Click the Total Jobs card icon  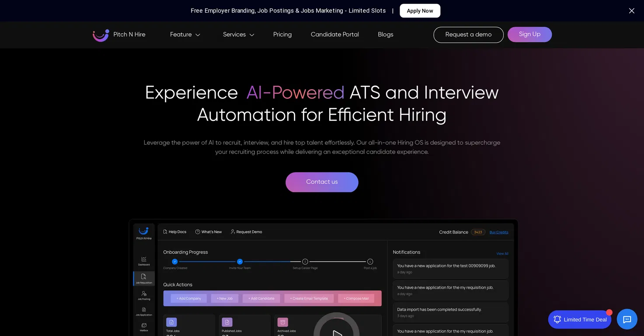(171, 322)
